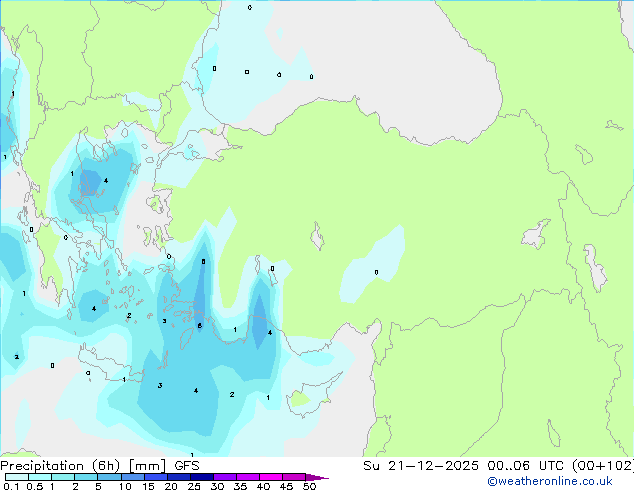
Task: Click the 'Su 21-12-2025' date text
Action: [421, 466]
